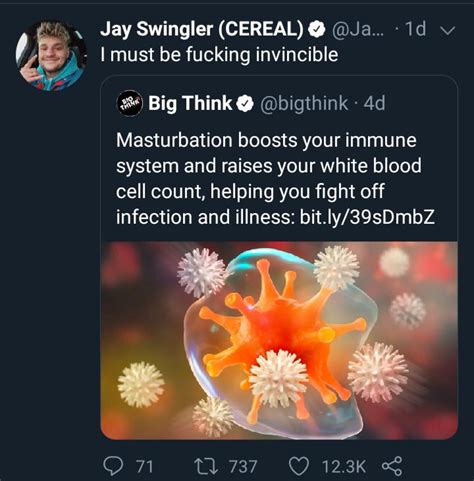Click the 4d quoted tweet timestamp
Screen dimensions: 474x481
click(375, 103)
